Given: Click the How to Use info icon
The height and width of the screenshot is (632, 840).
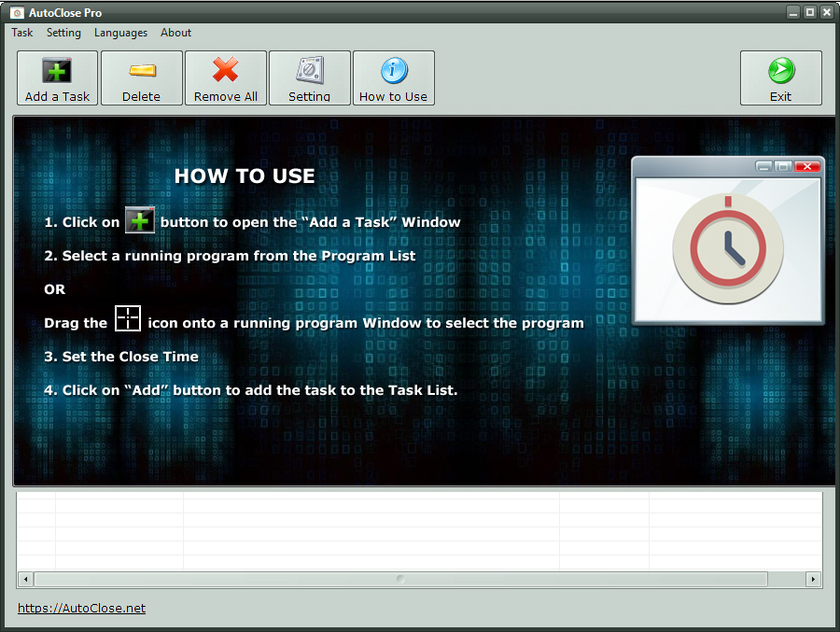Looking at the screenshot, I should pyautogui.click(x=393, y=71).
